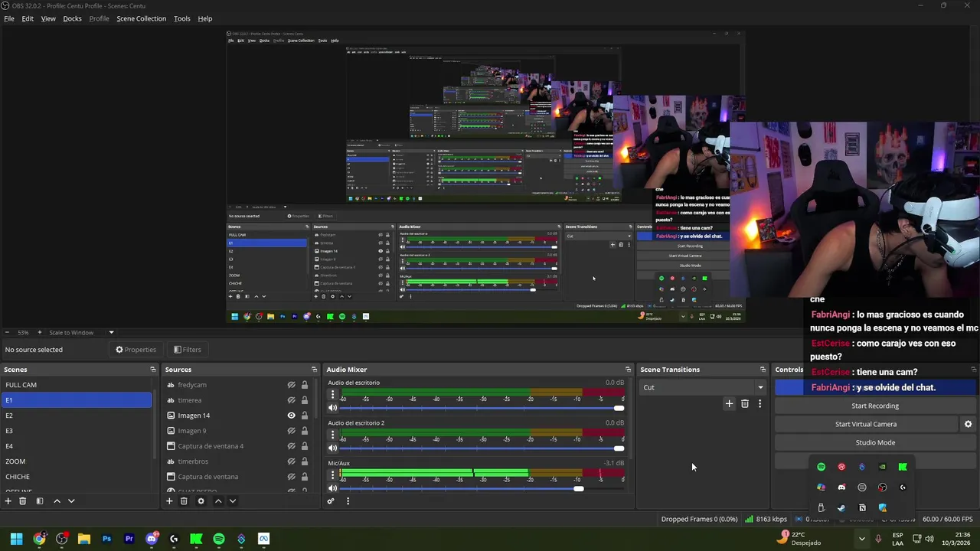Delete selected scene with Scenes trash icon
This screenshot has height=551, width=980.
[22, 501]
